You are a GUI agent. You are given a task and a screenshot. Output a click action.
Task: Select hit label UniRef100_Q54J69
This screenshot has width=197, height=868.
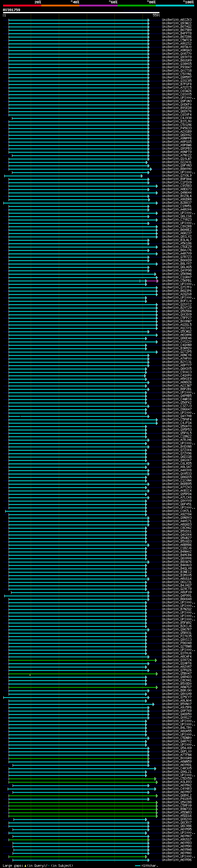click(x=176, y=748)
